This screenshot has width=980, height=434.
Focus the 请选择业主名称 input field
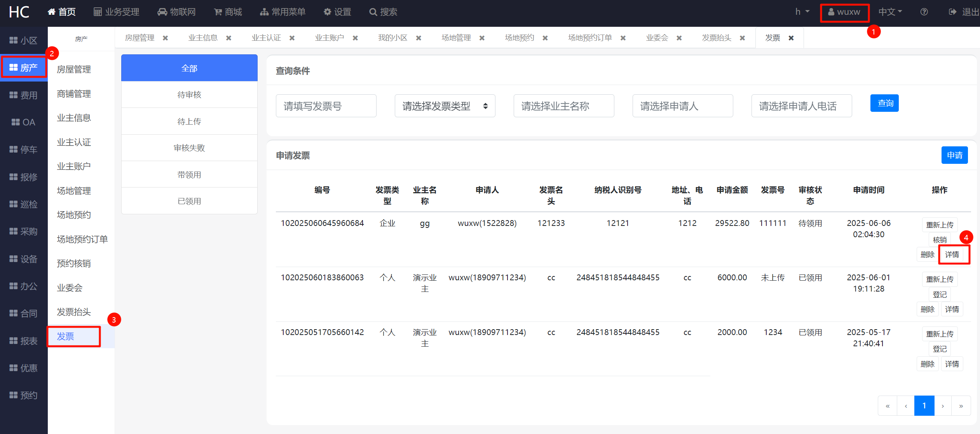click(564, 106)
